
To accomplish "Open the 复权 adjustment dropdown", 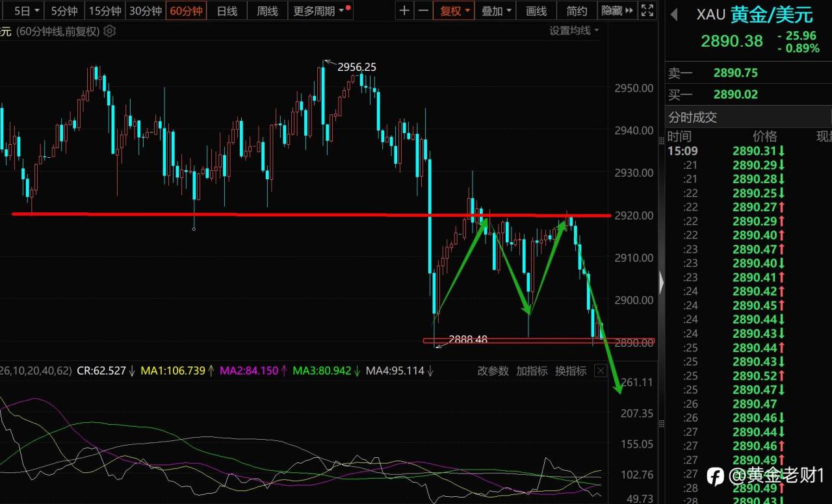I will (455, 10).
